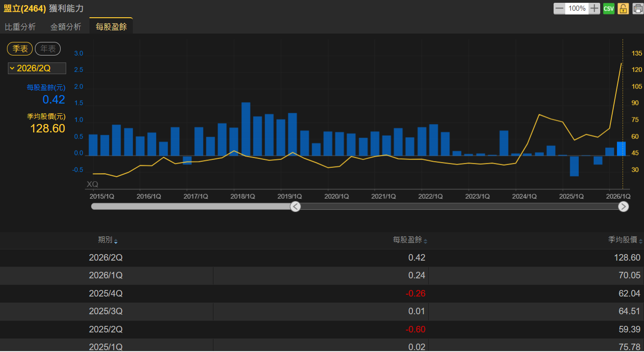Zoom in with the plus button

click(594, 8)
